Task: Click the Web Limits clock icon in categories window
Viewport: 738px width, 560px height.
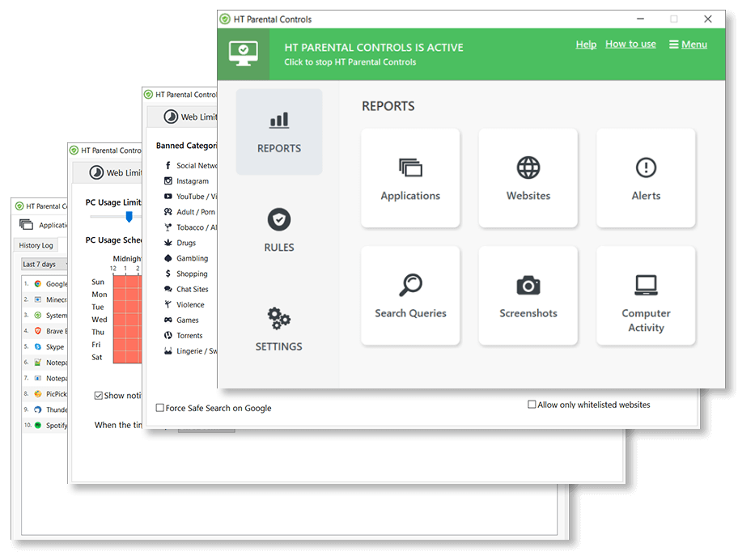Action: [171, 117]
